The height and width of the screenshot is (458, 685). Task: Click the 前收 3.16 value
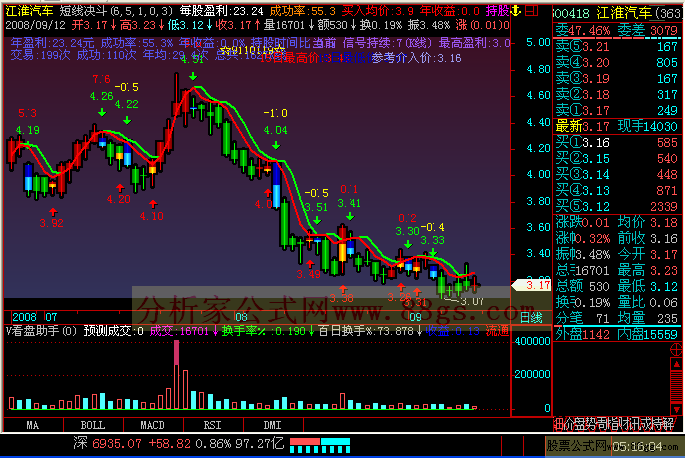tap(647, 239)
